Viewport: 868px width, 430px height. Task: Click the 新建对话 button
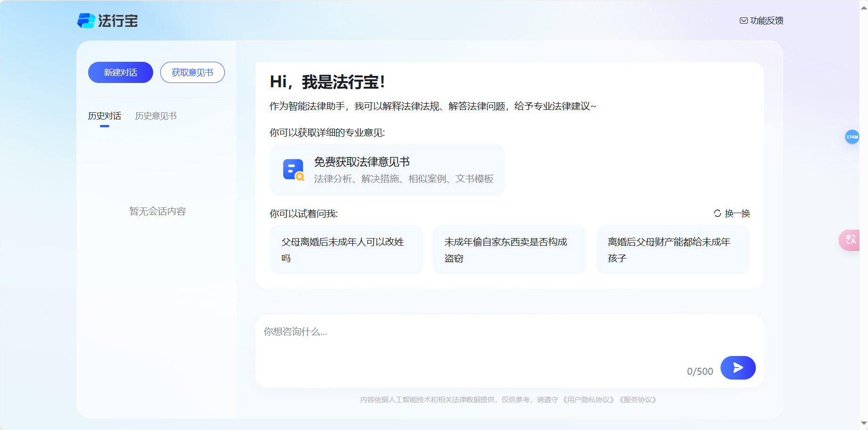point(120,72)
